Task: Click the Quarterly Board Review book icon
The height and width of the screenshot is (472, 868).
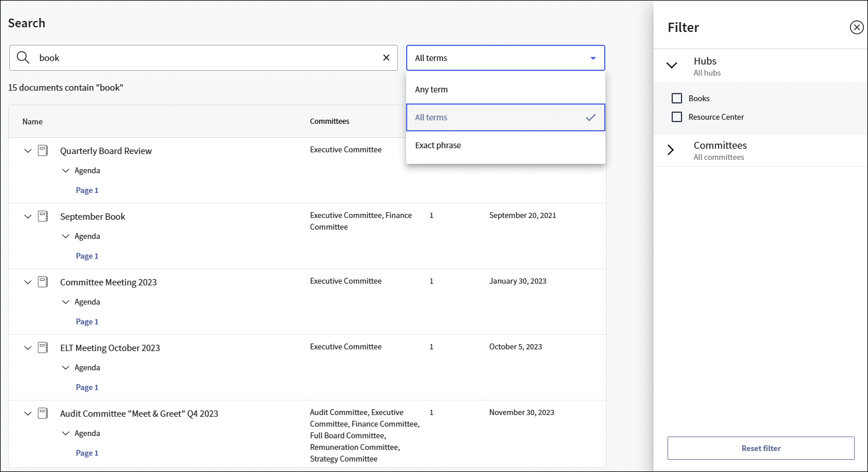Action: 43,151
